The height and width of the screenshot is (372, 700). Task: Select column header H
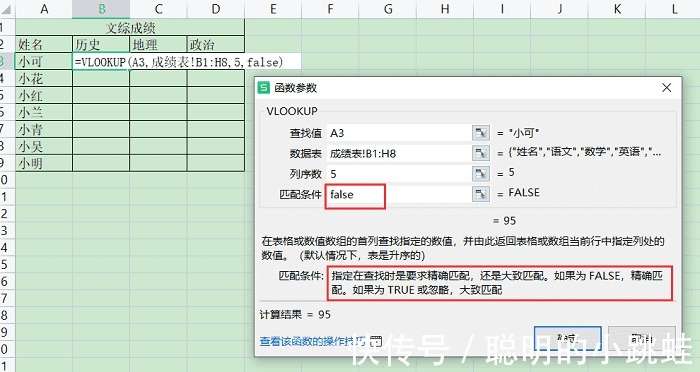pos(445,9)
